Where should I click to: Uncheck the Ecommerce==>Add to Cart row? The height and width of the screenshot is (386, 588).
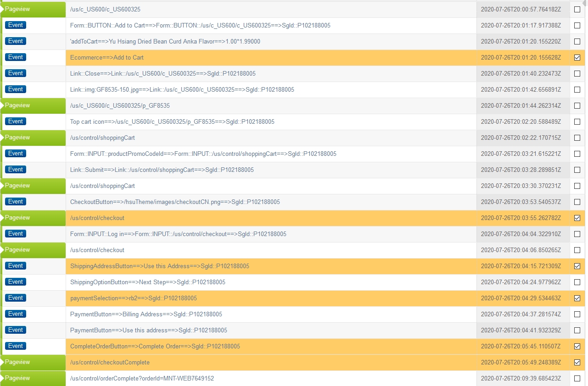coord(577,58)
